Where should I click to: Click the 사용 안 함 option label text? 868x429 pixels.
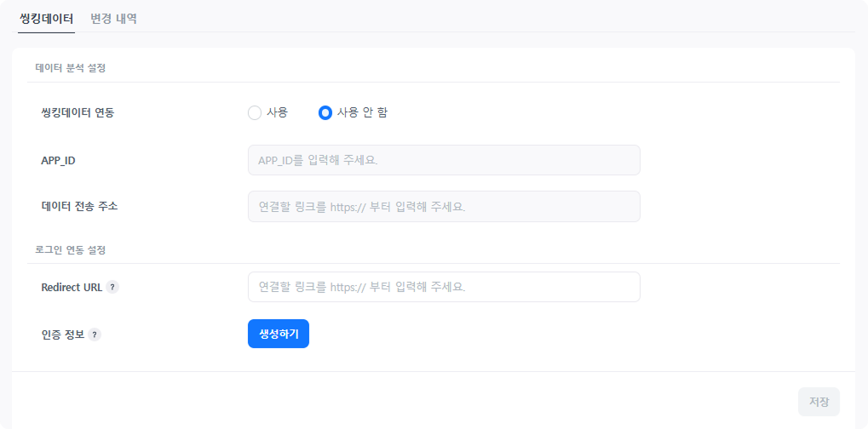[x=362, y=112]
